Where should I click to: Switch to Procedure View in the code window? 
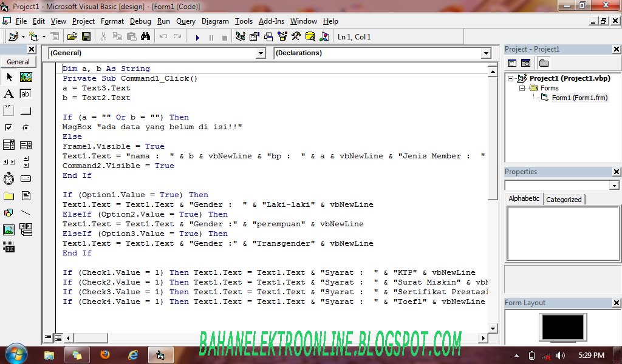pyautogui.click(x=49, y=338)
